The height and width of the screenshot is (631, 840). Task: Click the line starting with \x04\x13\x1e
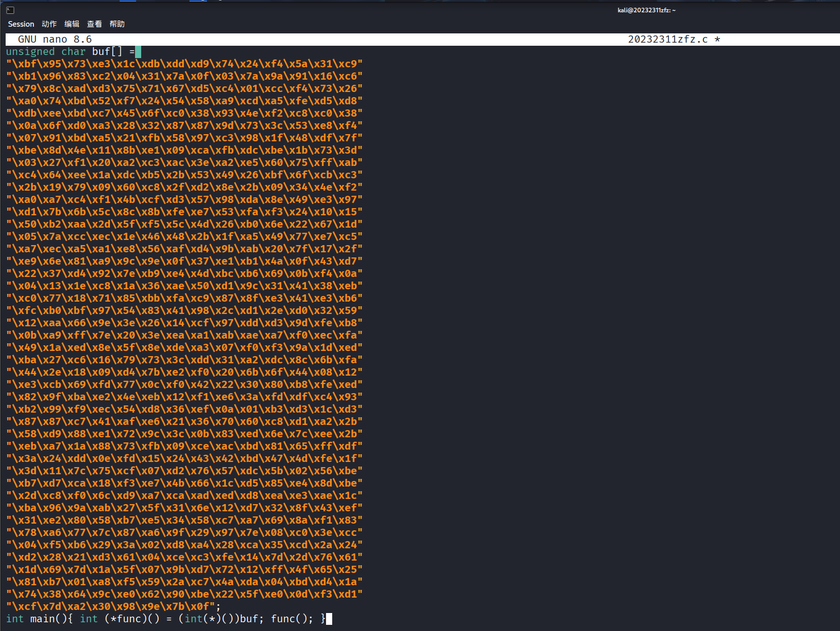184,286
